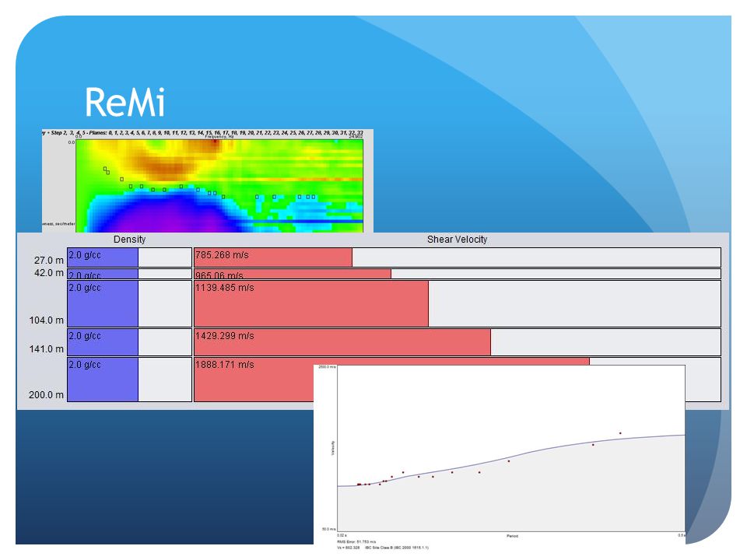
Task: Click the 2.0 g/cc density bar at 200.0 m
Action: click(x=103, y=380)
